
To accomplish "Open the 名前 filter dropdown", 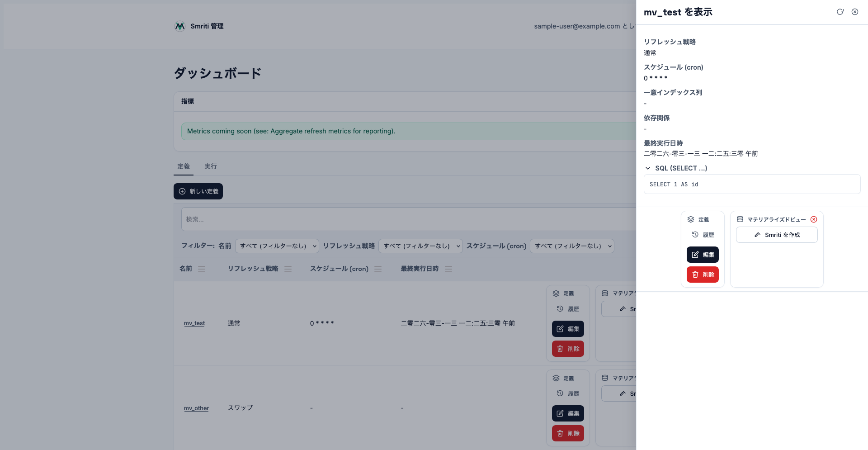I will point(277,246).
